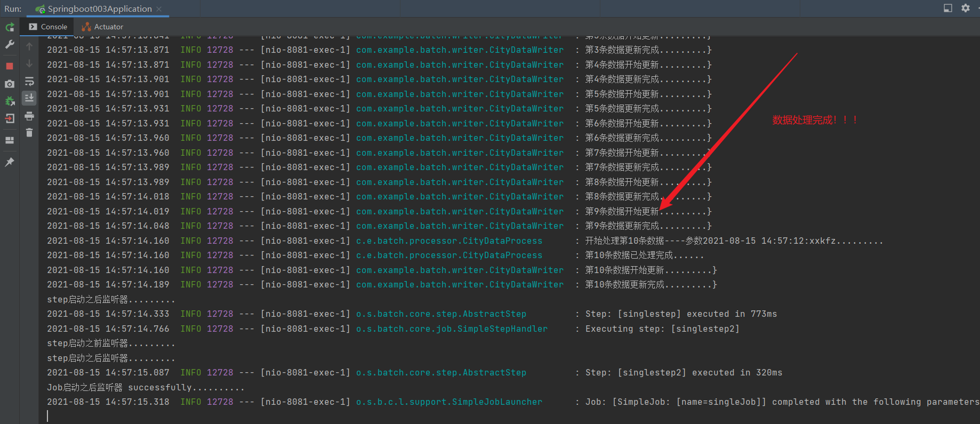
Task: Click 'o.s.batch.core.job.SimpleStepHandler' logger name
Action: (452, 329)
